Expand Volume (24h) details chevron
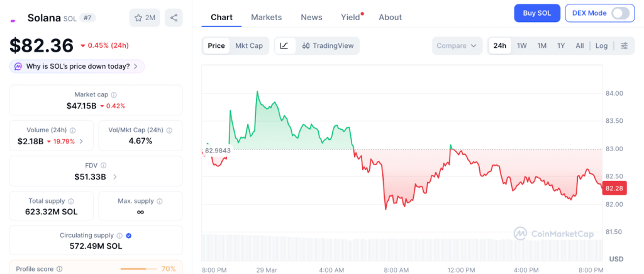The height and width of the screenshot is (274, 644). tap(81, 141)
